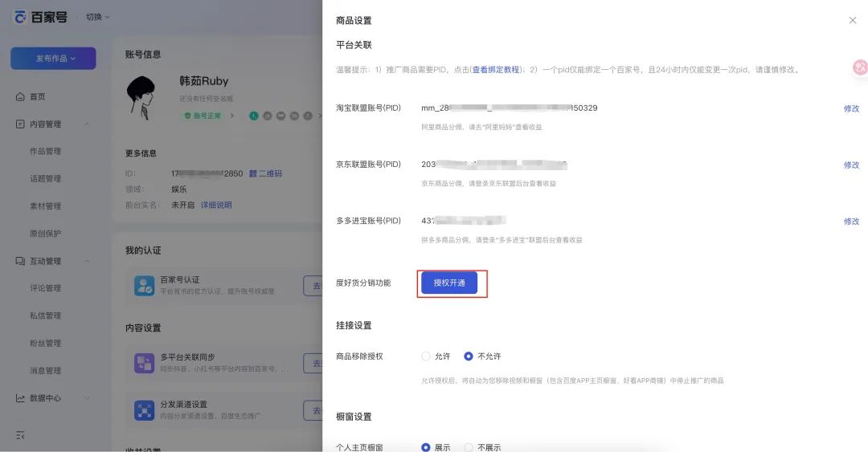Image resolution: width=868 pixels, height=452 pixels.
Task: Open 私信管理 in the sidebar
Action: [45, 316]
